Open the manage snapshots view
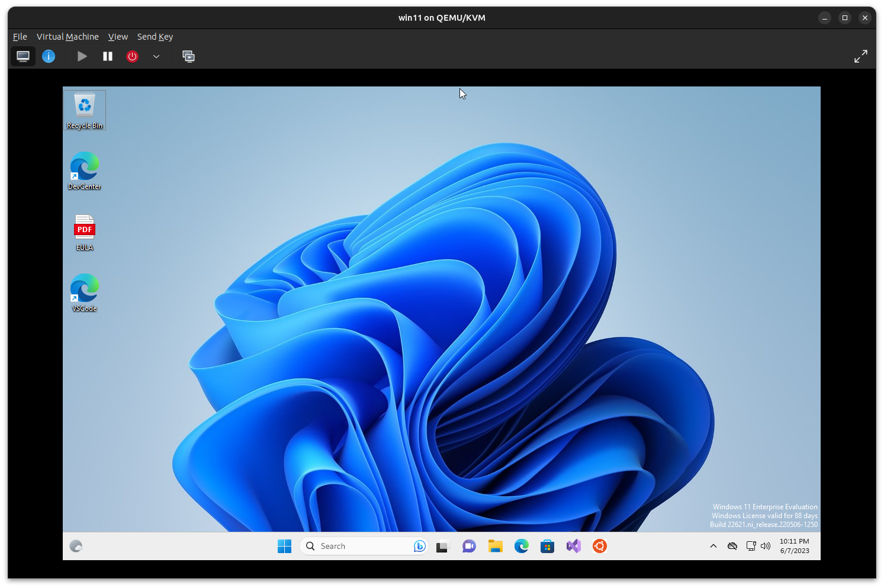 (189, 56)
